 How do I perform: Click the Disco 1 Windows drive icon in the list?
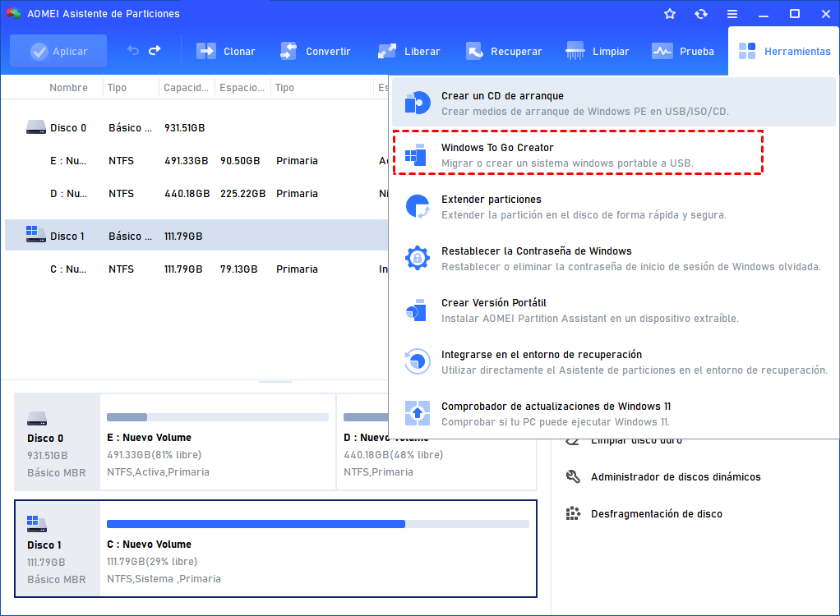[36, 234]
